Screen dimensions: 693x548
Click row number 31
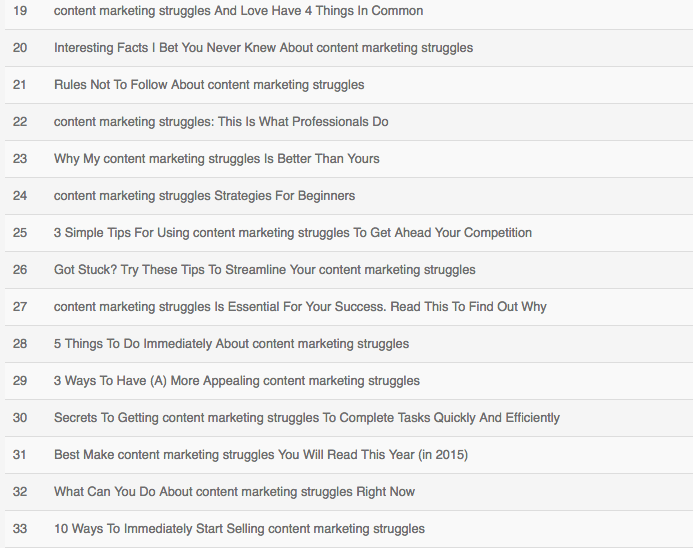(x=20, y=455)
